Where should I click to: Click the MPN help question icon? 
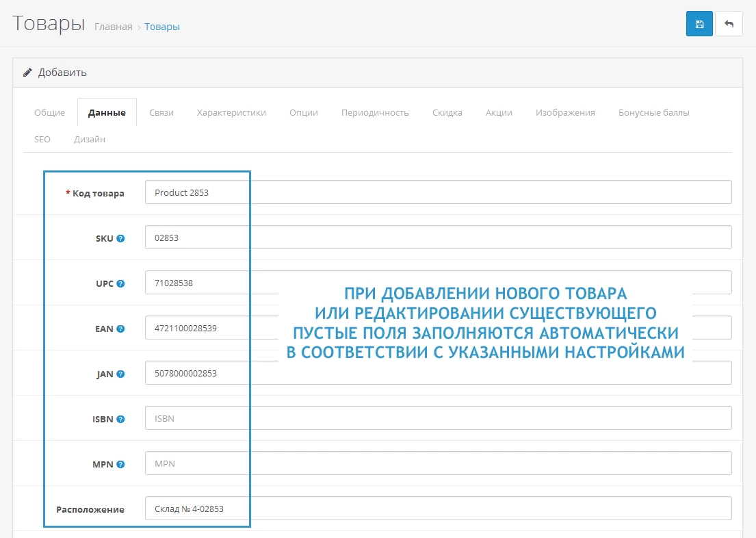120,464
